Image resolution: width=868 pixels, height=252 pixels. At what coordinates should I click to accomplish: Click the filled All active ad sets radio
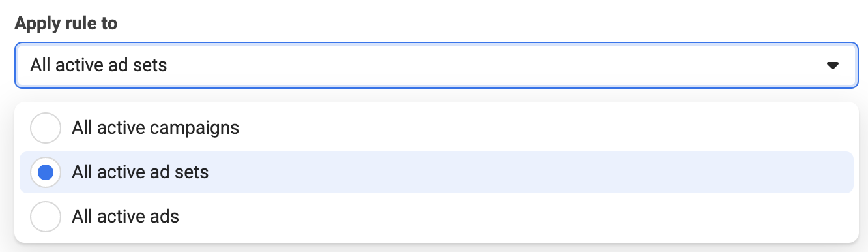(x=46, y=172)
